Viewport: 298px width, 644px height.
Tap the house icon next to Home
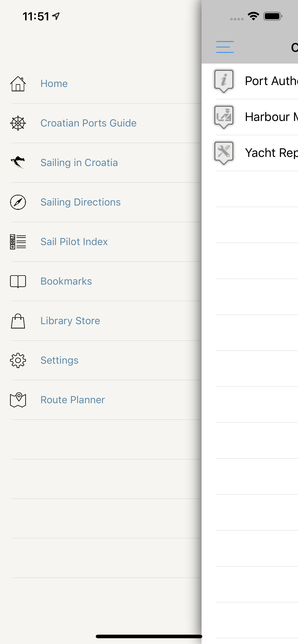click(x=18, y=84)
